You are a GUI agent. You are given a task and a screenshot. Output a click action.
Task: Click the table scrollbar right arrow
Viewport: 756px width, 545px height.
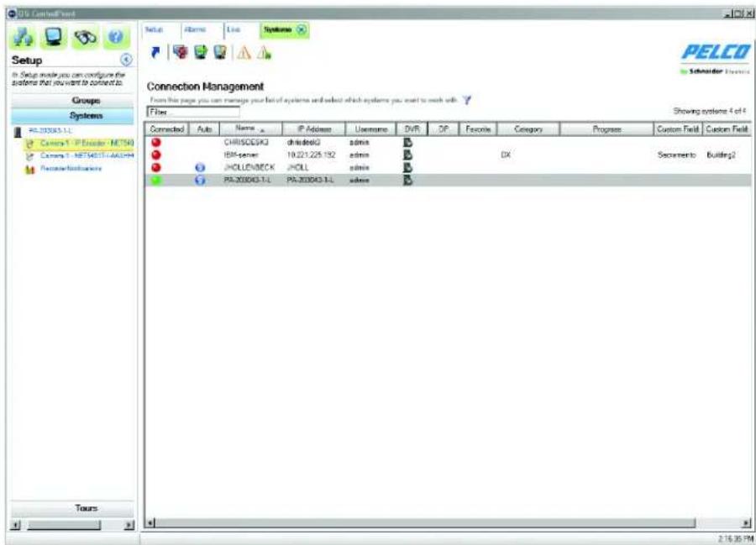(747, 523)
